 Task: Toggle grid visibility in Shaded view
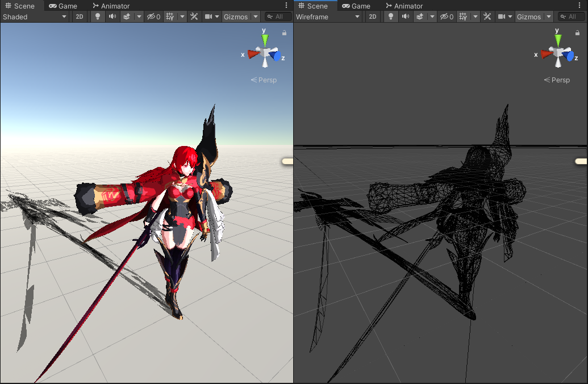pyautogui.click(x=170, y=16)
